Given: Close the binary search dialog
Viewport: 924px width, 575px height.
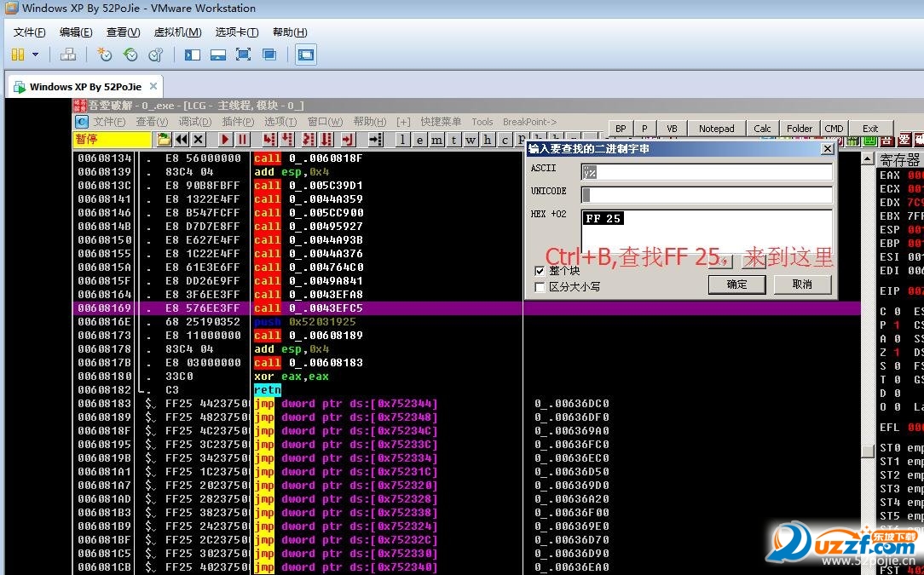Looking at the screenshot, I should pos(828,149).
